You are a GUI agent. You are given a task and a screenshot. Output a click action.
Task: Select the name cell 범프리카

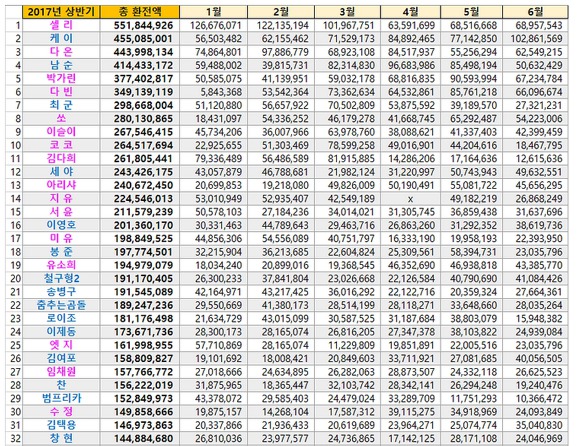coord(61,398)
